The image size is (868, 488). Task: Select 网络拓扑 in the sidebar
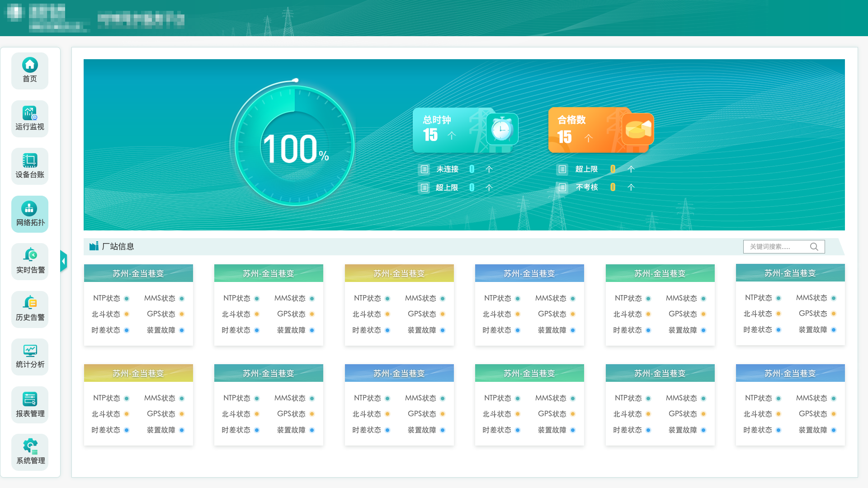point(30,214)
